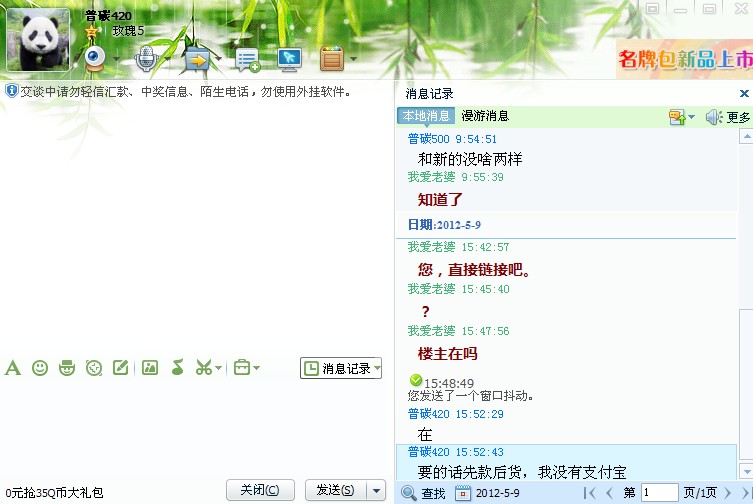Click the music note icon

point(177,368)
